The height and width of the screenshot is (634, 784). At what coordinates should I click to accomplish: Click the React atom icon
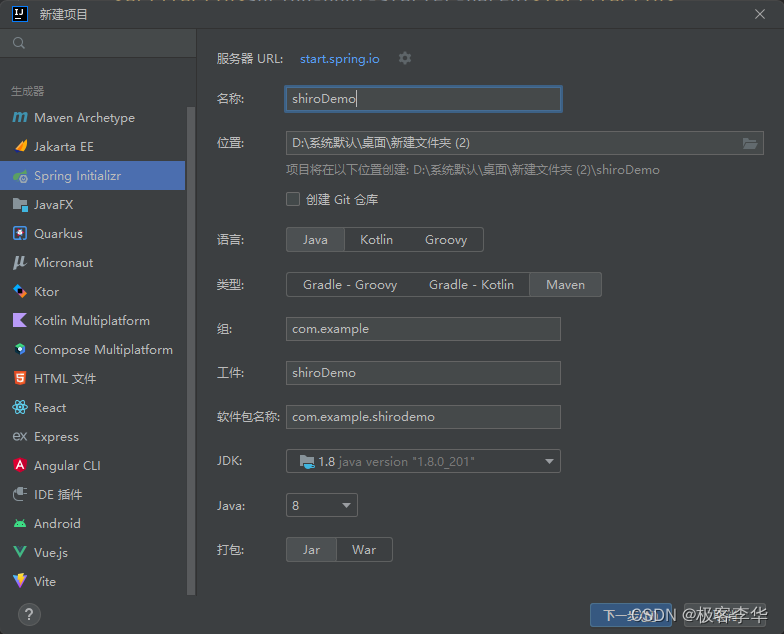coord(20,408)
